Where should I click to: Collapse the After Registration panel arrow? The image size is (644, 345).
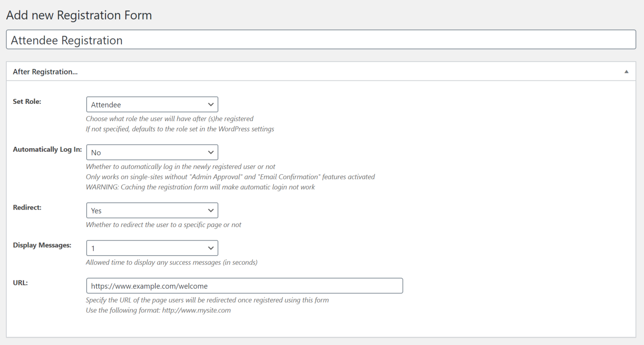tap(626, 72)
